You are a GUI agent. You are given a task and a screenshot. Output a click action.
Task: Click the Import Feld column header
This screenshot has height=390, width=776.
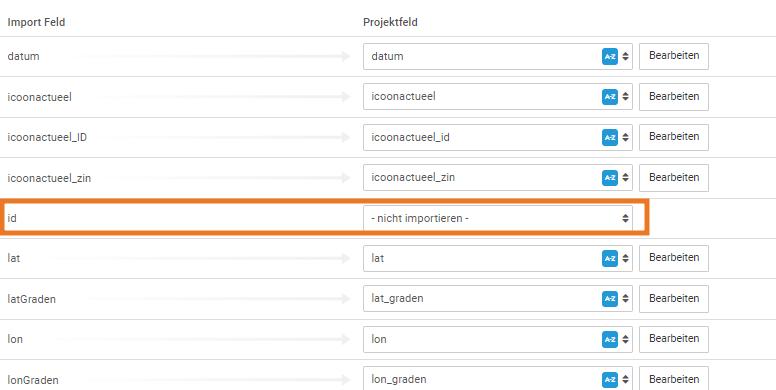36,22
